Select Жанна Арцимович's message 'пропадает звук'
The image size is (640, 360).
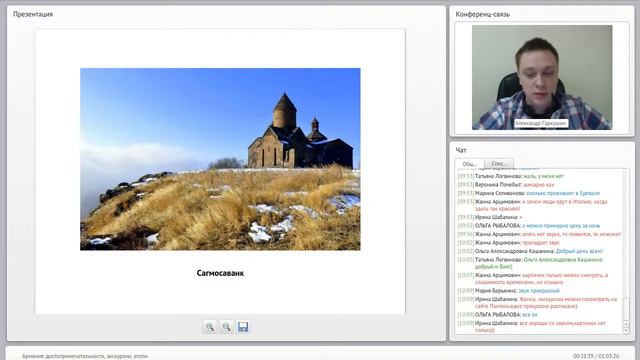tap(508, 242)
